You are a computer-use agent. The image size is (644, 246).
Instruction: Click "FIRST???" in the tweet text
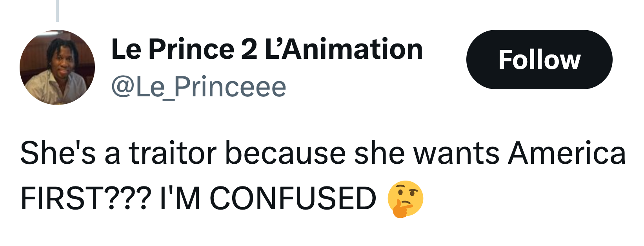(86, 198)
